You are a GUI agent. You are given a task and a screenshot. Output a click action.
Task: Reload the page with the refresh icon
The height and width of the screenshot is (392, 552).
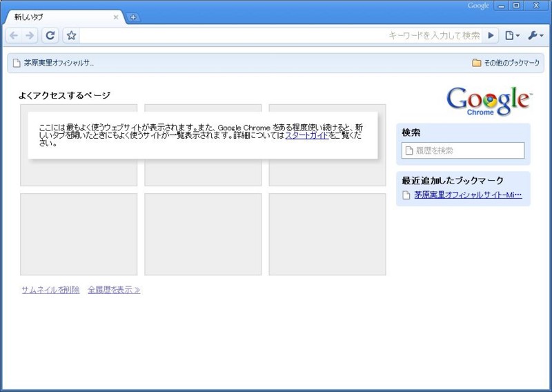click(x=50, y=35)
